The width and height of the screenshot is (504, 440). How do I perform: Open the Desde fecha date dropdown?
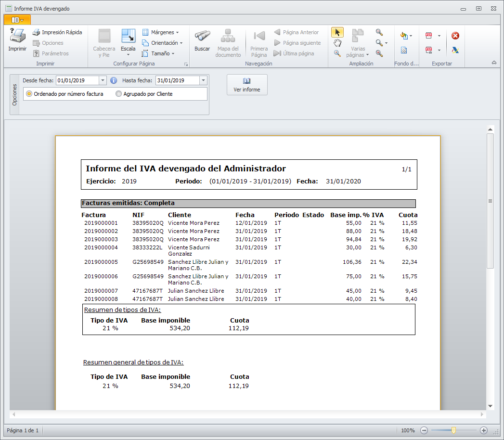103,80
